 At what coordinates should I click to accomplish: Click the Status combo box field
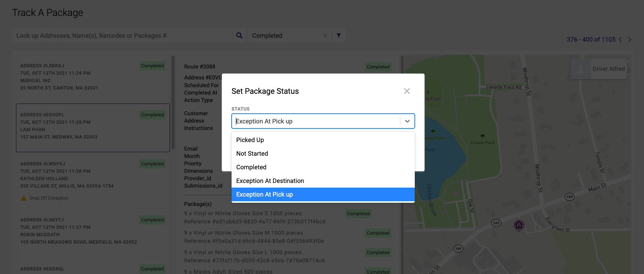316,121
